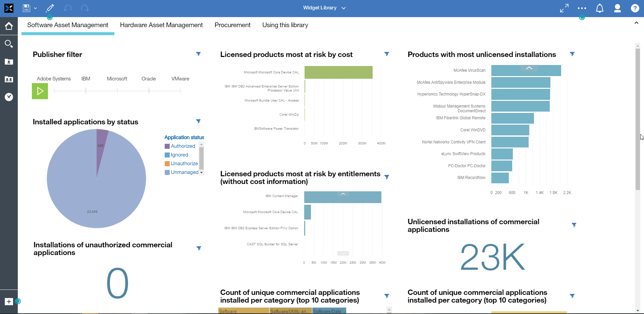This screenshot has height=314, width=644.
Task: Open the Procurement tab
Action: point(232,25)
